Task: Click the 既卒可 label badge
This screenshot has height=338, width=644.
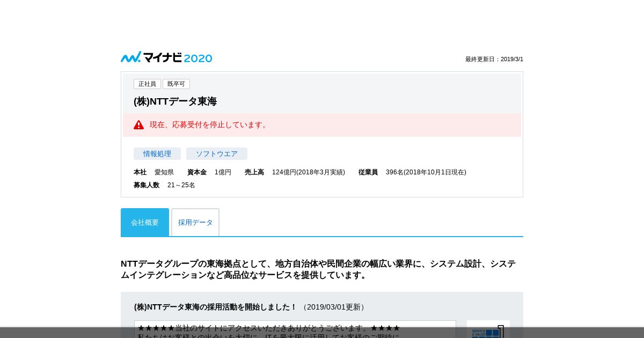Action: coord(176,84)
